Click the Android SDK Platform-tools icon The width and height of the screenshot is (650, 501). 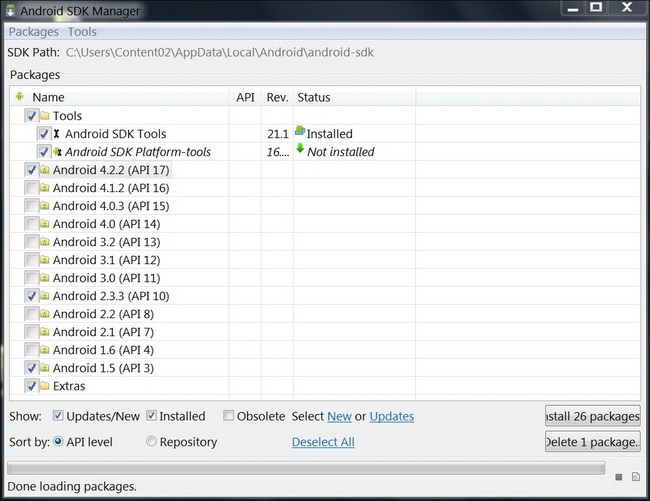tap(57, 152)
